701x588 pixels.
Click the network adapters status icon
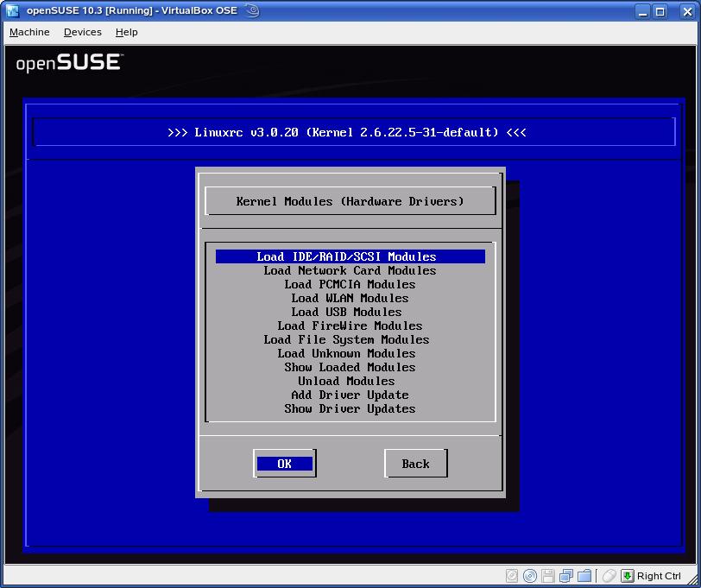566,575
